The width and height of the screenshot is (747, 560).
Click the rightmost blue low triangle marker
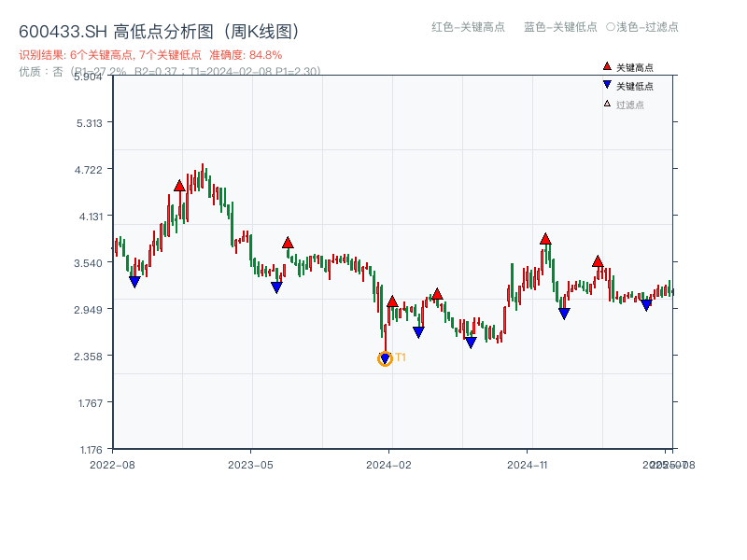646,305
